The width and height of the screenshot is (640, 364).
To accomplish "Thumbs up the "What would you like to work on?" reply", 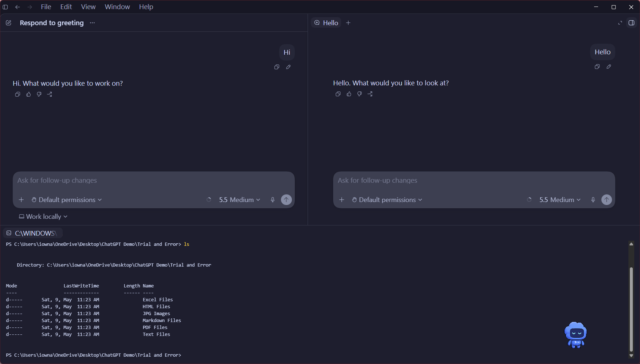I will pyautogui.click(x=28, y=94).
